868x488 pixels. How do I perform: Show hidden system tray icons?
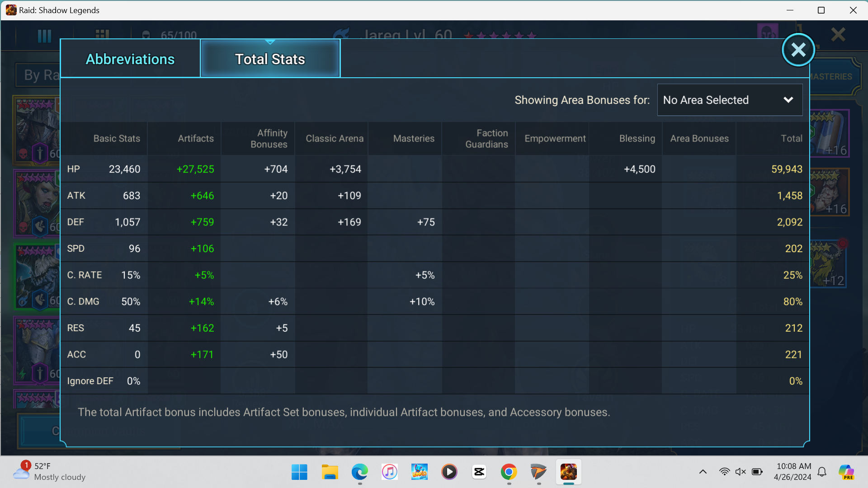703,472
